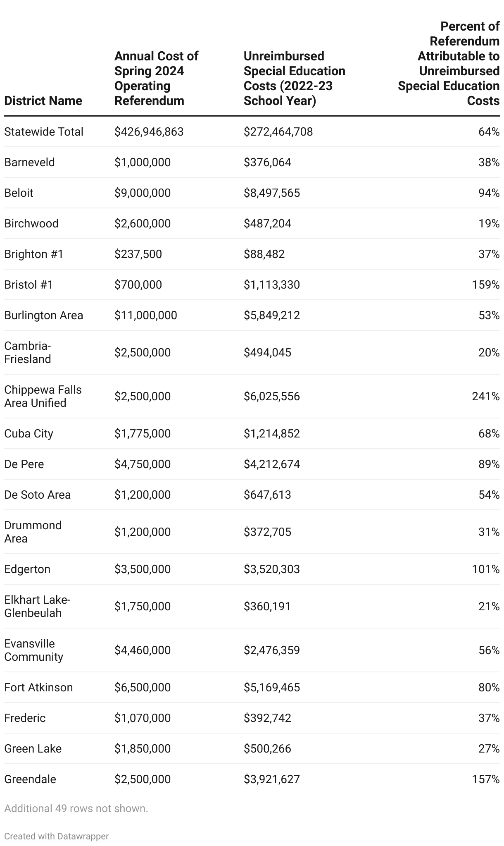Click Fort Atkinson's $5,169,465 unreimbursed cost
Screen dimensions: 504x846
point(271,687)
